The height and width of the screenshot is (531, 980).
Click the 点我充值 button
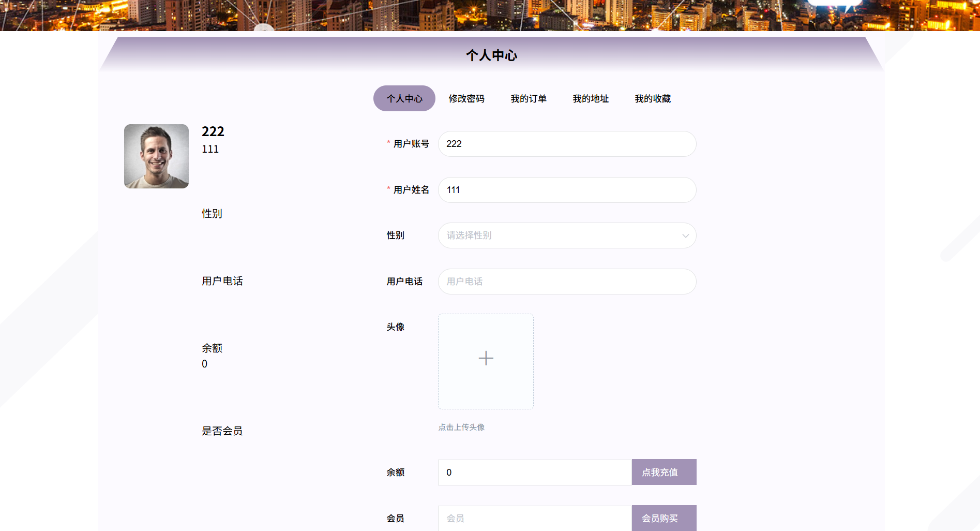pos(664,472)
